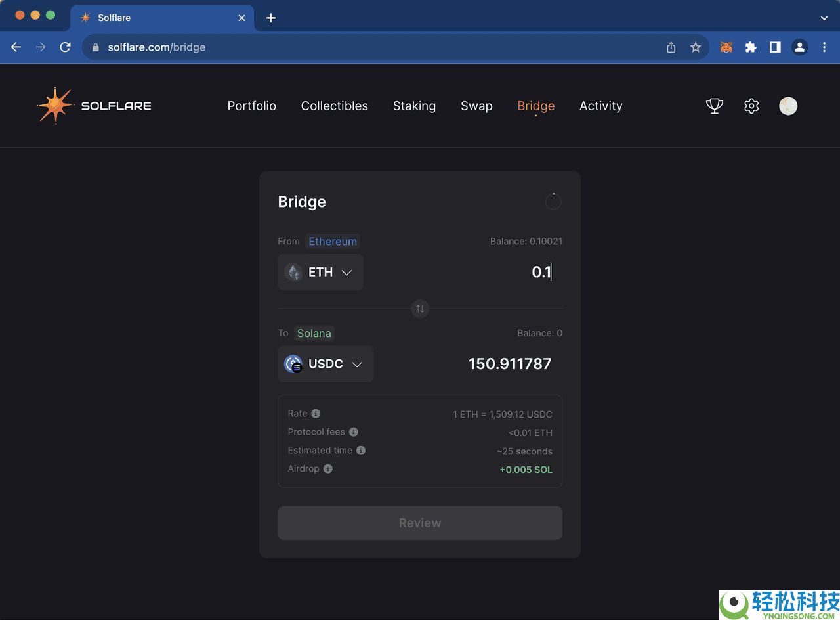Open the wallet avatar circle
The width and height of the screenshot is (840, 620).
pos(788,106)
